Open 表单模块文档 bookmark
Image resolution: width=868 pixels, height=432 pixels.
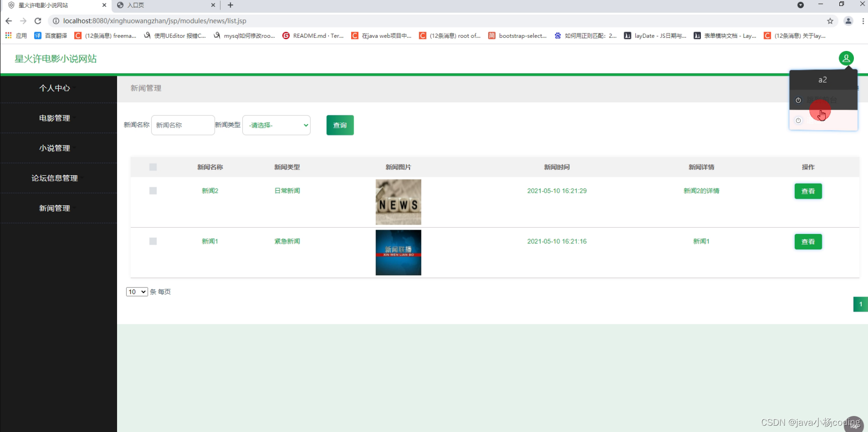click(x=725, y=35)
